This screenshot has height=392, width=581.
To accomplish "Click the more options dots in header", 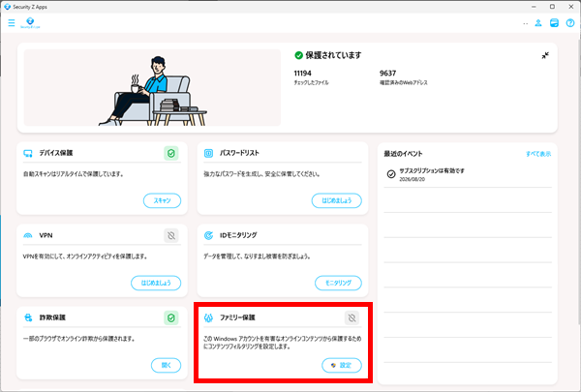I will click(x=526, y=23).
